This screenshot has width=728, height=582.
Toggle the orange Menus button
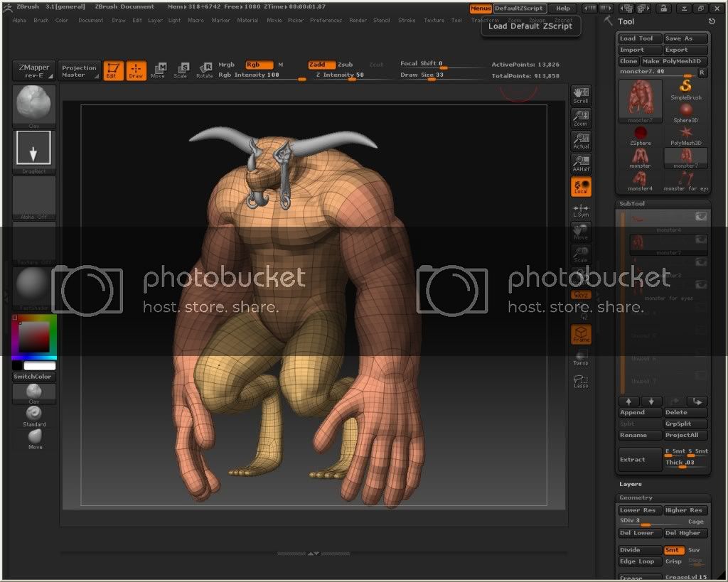click(x=481, y=9)
